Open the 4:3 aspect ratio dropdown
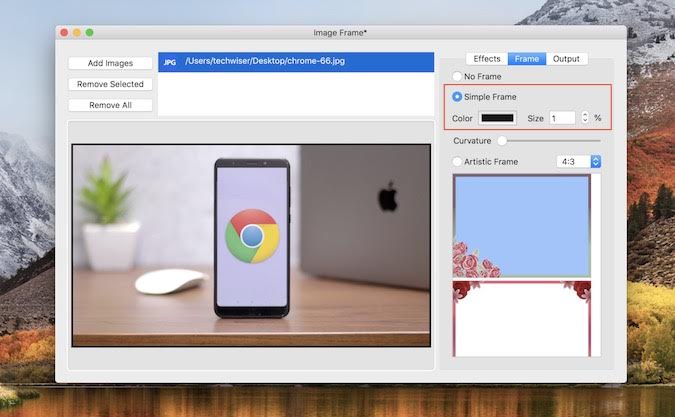Viewport: 675px width, 417px height. 578,162
